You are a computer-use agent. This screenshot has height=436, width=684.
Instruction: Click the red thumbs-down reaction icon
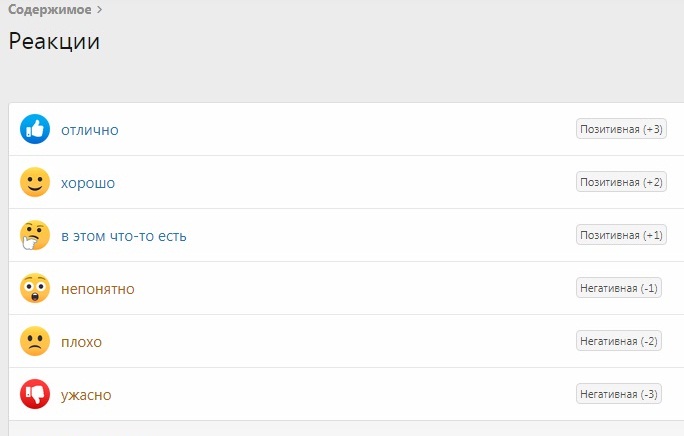point(35,394)
